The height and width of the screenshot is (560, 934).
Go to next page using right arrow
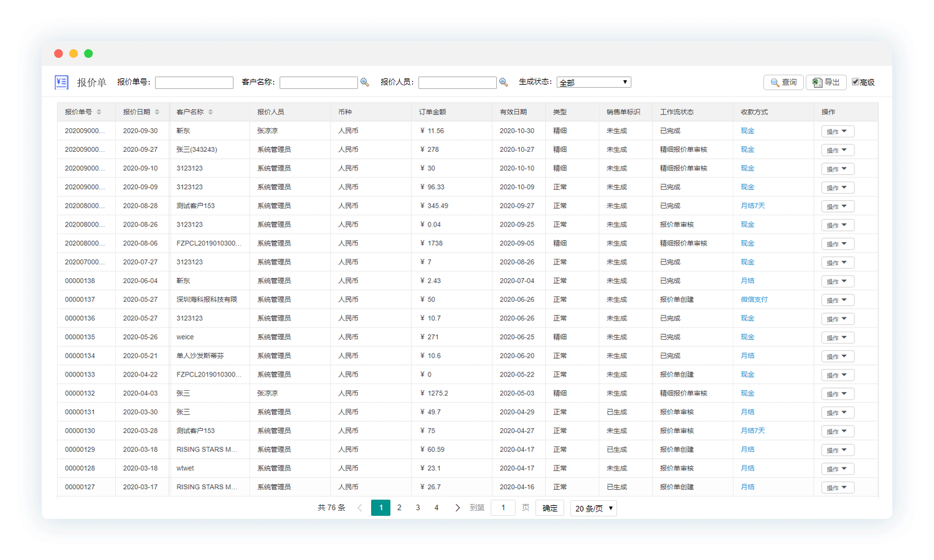point(458,508)
